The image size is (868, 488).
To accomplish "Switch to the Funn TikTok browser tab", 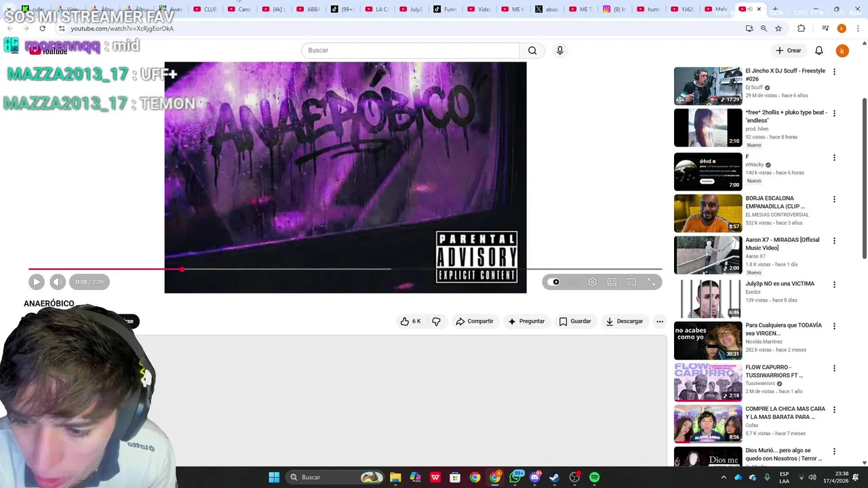I will tap(446, 9).
